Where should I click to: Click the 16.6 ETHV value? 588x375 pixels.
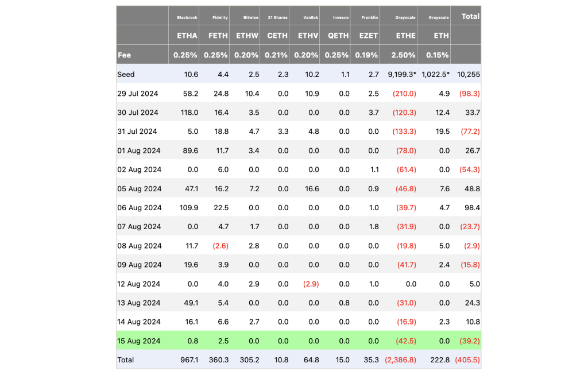point(312,188)
